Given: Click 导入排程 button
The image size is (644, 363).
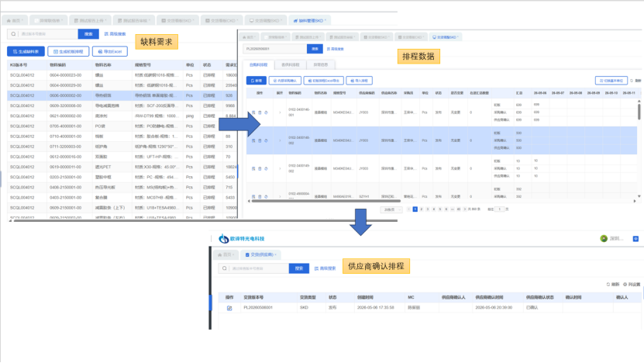Looking at the screenshot, I should pyautogui.click(x=360, y=81).
